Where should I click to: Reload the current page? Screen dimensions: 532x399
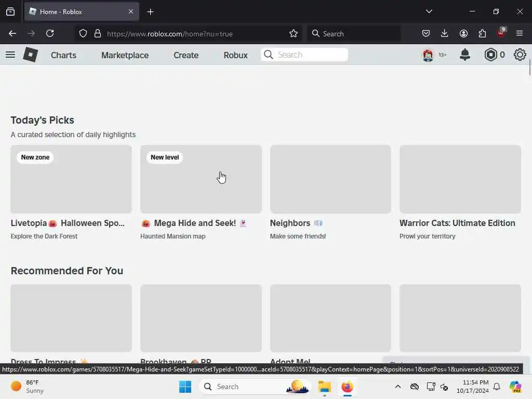pyautogui.click(x=50, y=33)
